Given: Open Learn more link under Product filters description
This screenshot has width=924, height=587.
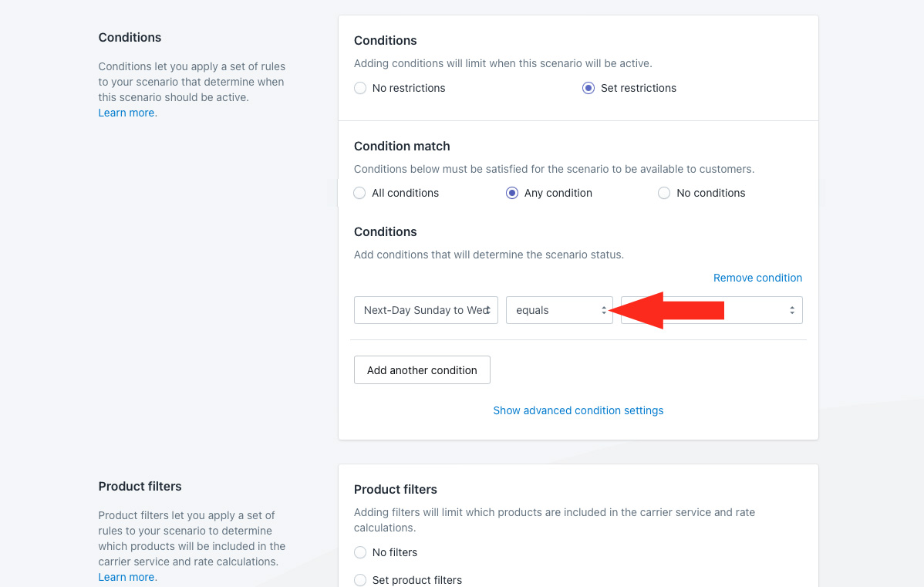Looking at the screenshot, I should point(126,577).
